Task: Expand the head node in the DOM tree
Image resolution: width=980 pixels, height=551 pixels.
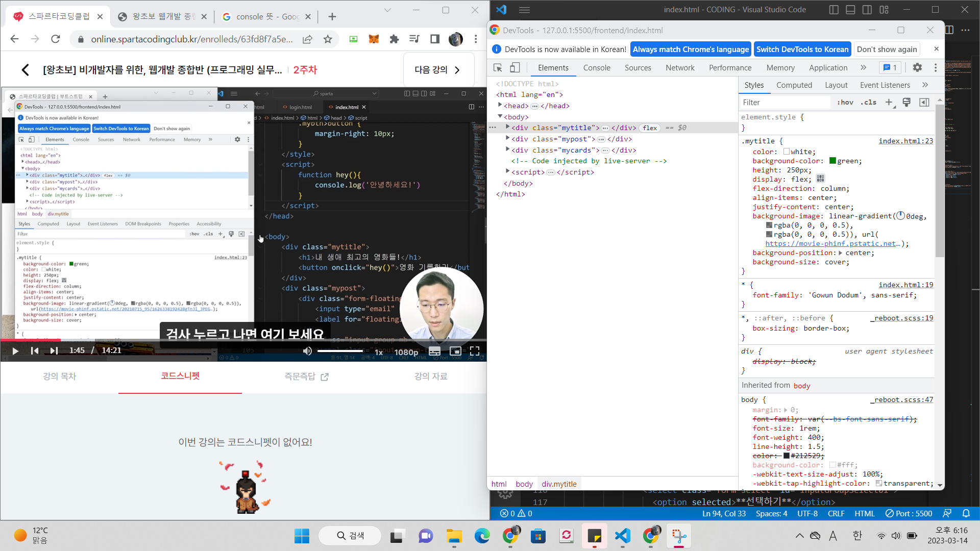Action: click(500, 106)
